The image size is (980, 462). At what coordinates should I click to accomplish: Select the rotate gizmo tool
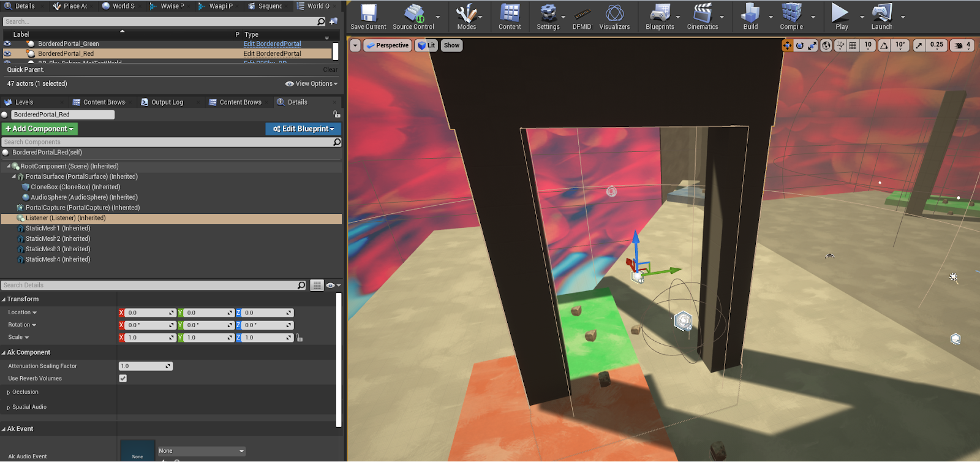(799, 45)
